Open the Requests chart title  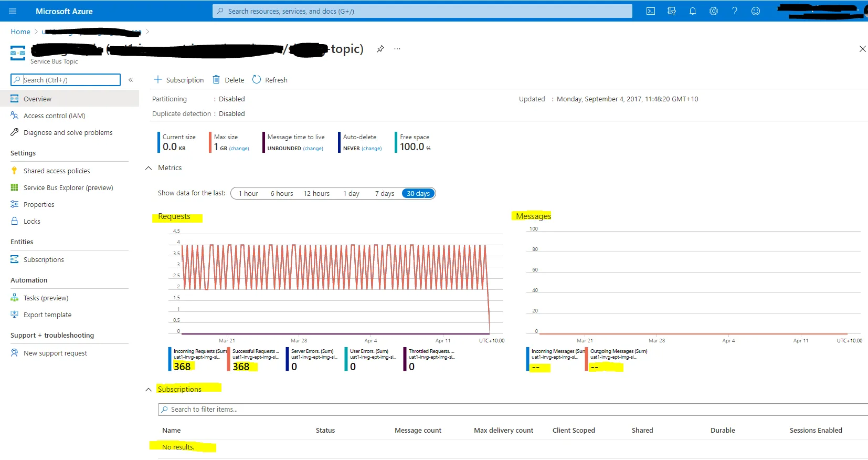174,216
